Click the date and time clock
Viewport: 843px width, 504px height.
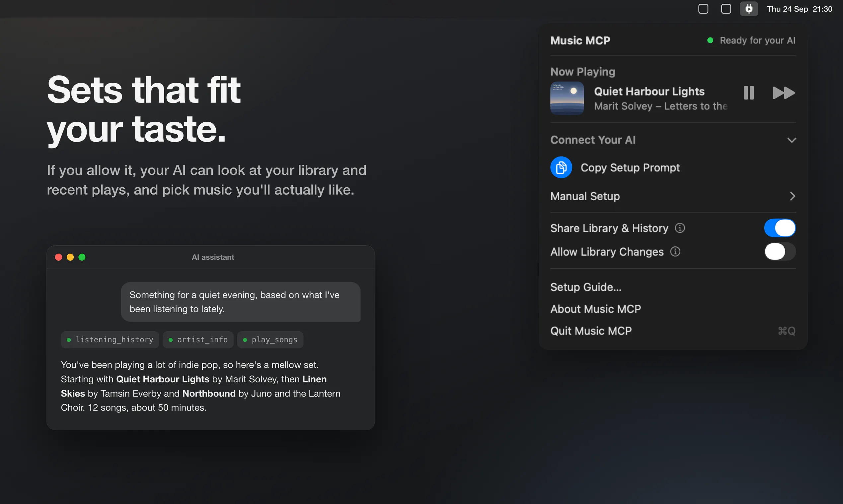click(x=800, y=9)
